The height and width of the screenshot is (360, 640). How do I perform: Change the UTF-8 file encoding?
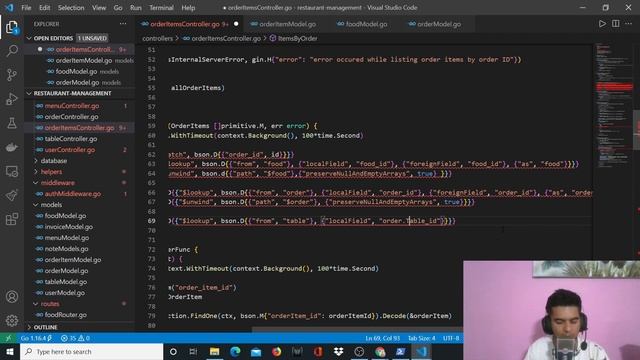[x=451, y=338]
